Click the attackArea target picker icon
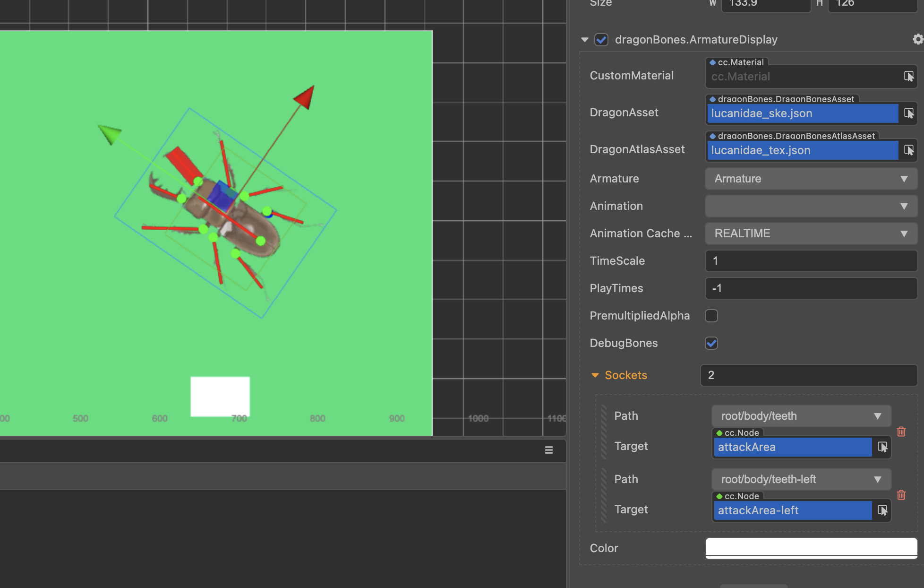924x588 pixels. click(882, 447)
